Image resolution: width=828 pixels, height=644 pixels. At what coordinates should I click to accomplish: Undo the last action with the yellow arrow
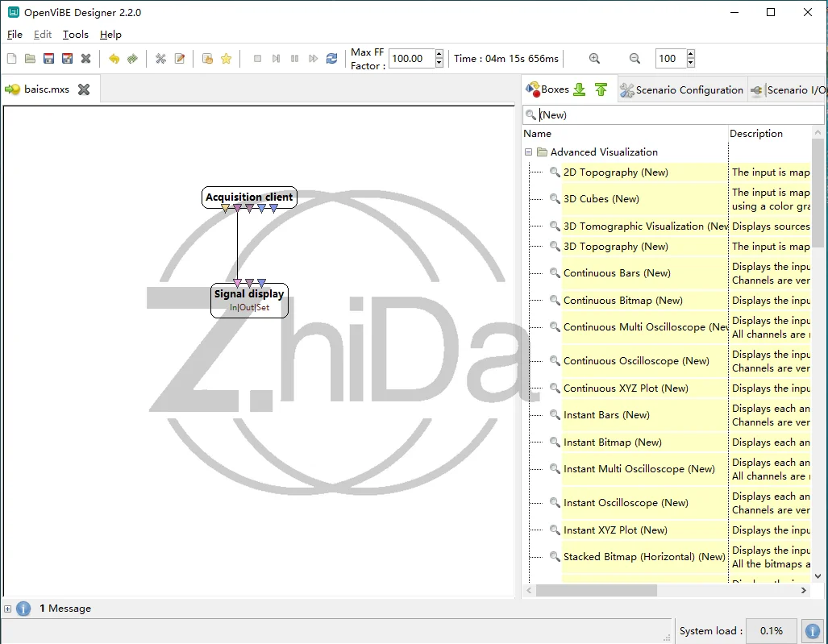coord(114,59)
